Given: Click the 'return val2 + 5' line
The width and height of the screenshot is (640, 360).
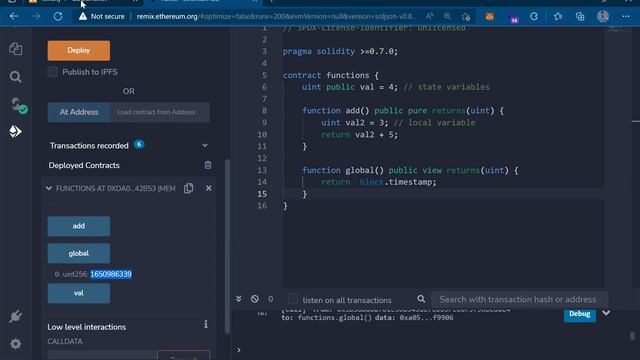Looking at the screenshot, I should click(x=359, y=135).
